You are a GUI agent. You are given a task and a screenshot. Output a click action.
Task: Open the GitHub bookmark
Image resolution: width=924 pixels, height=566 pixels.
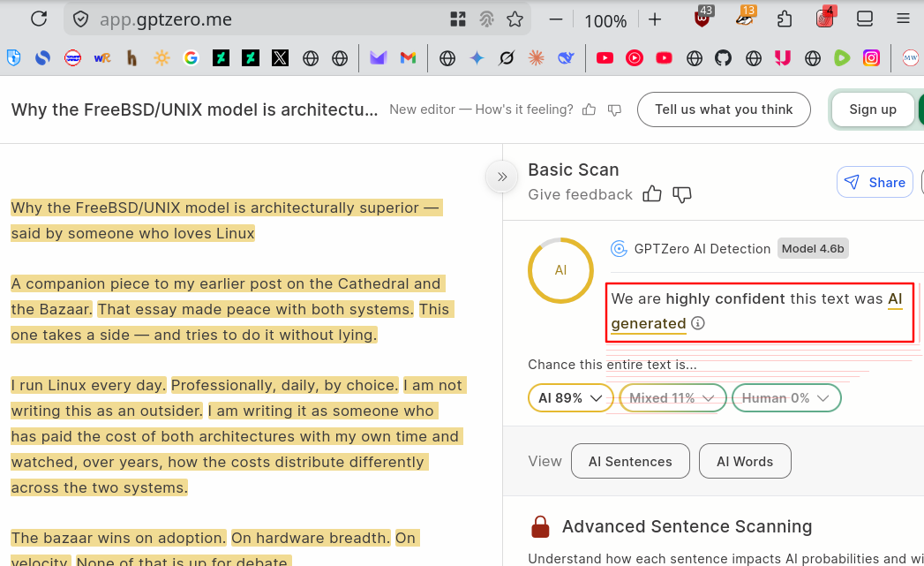723,57
